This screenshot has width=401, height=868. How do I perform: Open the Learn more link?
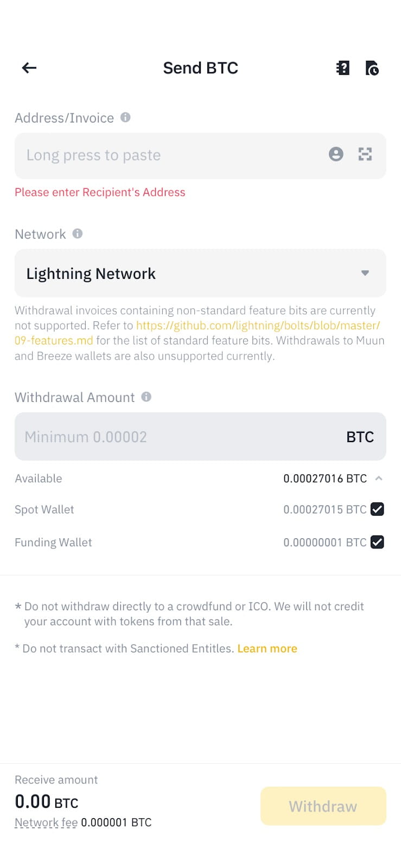pyautogui.click(x=267, y=648)
